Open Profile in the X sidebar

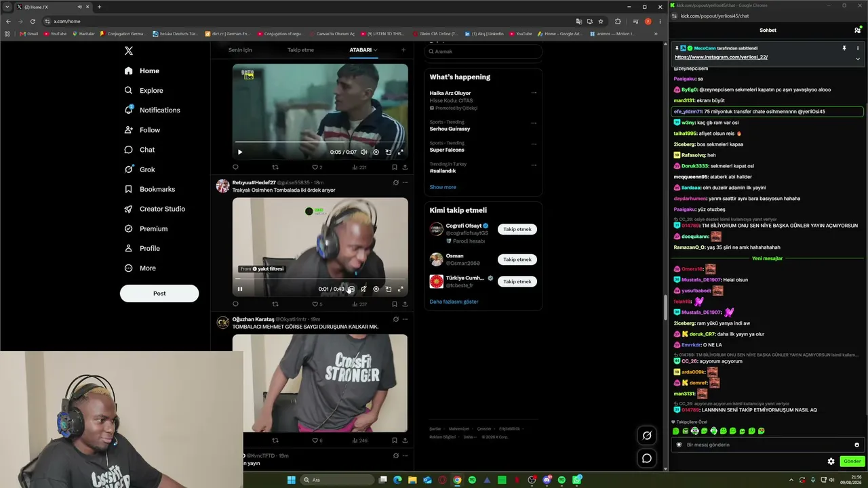tap(142, 248)
